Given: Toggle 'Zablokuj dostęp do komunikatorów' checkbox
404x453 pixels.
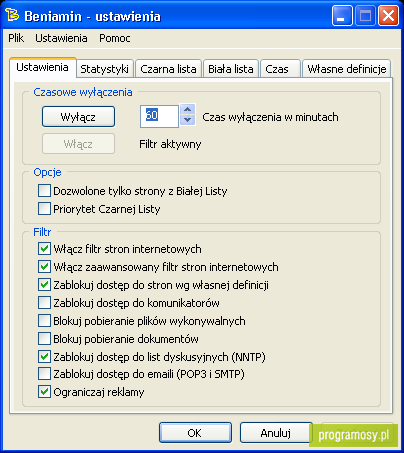Looking at the screenshot, I should (44, 303).
